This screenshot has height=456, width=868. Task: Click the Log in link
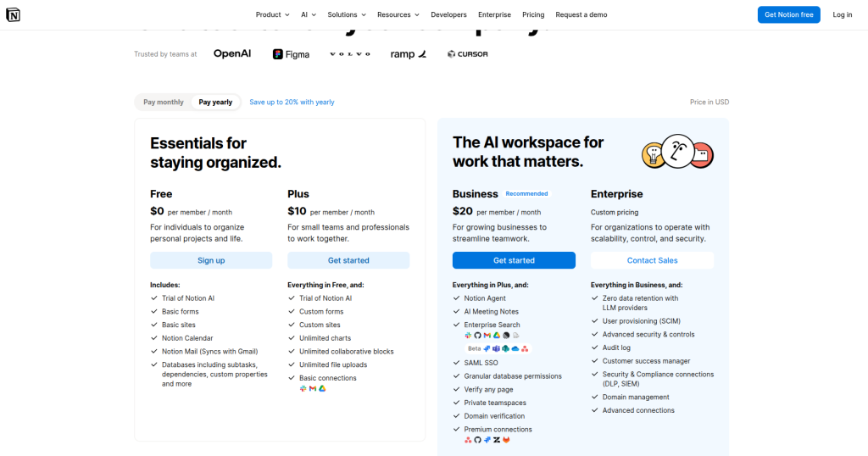pyautogui.click(x=842, y=15)
